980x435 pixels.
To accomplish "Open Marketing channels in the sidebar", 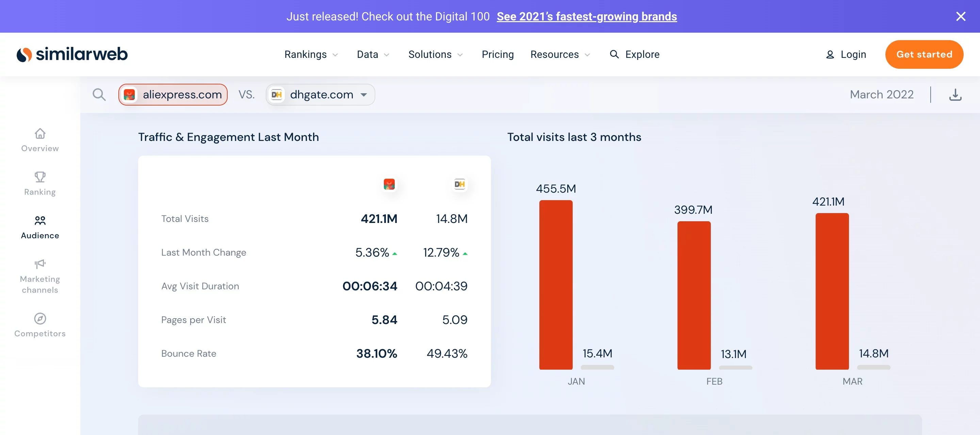I will [40, 276].
